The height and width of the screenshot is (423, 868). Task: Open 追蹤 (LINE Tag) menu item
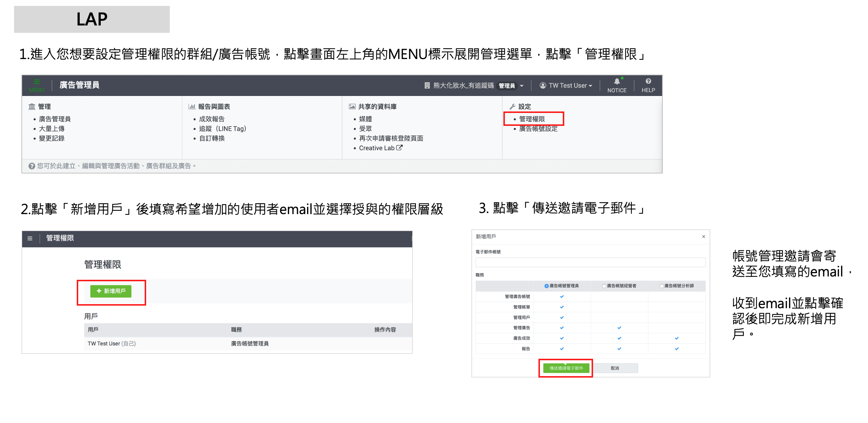click(x=223, y=128)
